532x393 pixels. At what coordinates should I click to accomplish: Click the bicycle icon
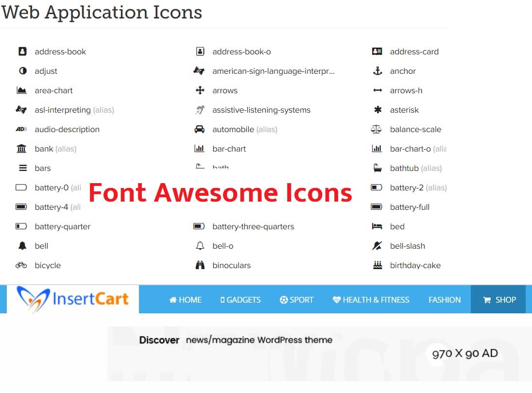pyautogui.click(x=21, y=265)
